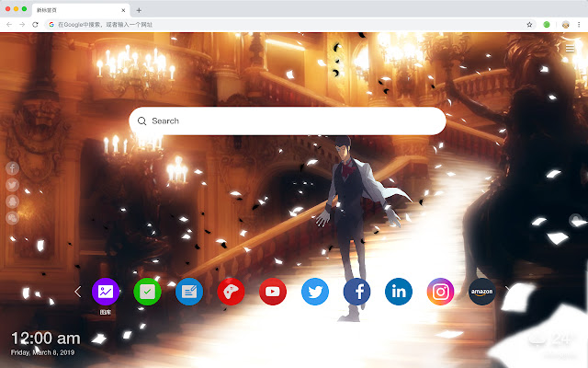
Task: Open the round Facebook shortcut in the icon row
Action: [x=356, y=292]
